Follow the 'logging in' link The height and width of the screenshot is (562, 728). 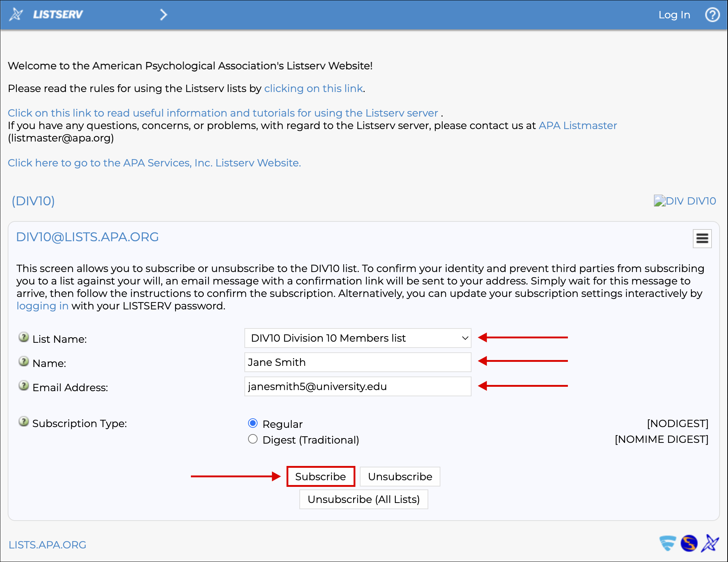[x=43, y=306]
